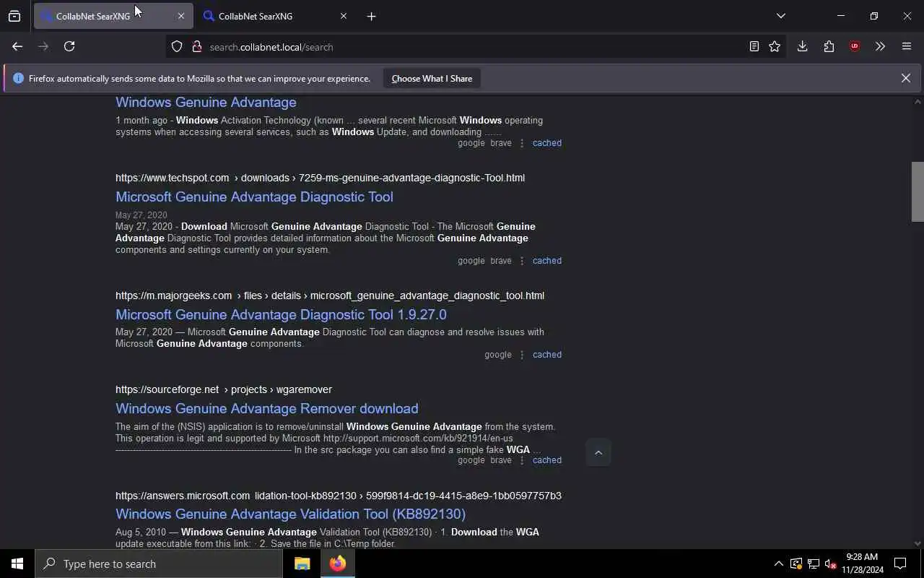Click the sourceforge.net wgaremover URL

224,389
